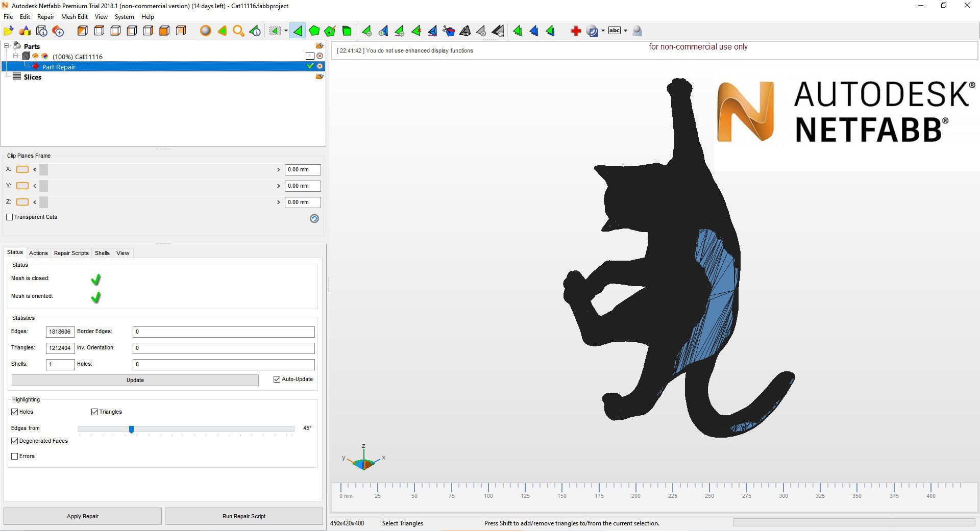Click the wireframe tetrahedron icon
The image size is (980, 531).
coord(465,31)
